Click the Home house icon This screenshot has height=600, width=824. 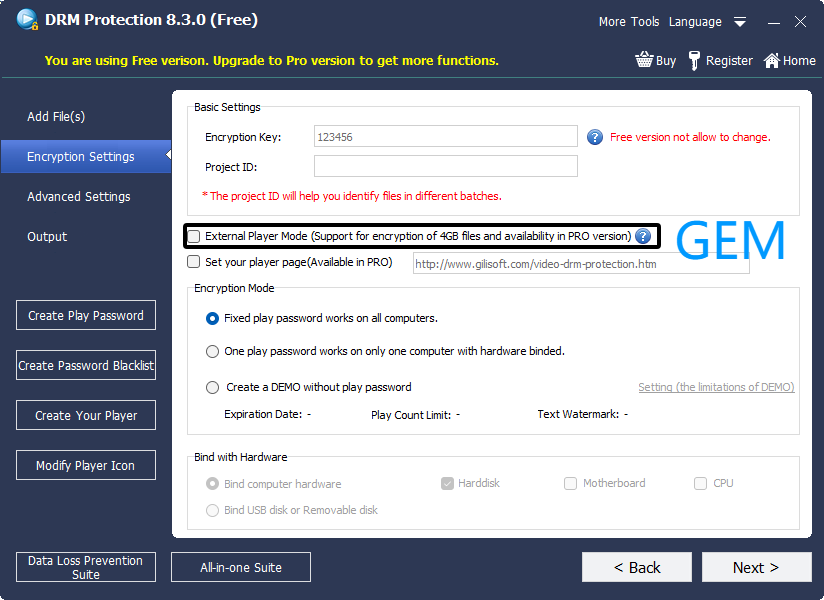click(771, 60)
